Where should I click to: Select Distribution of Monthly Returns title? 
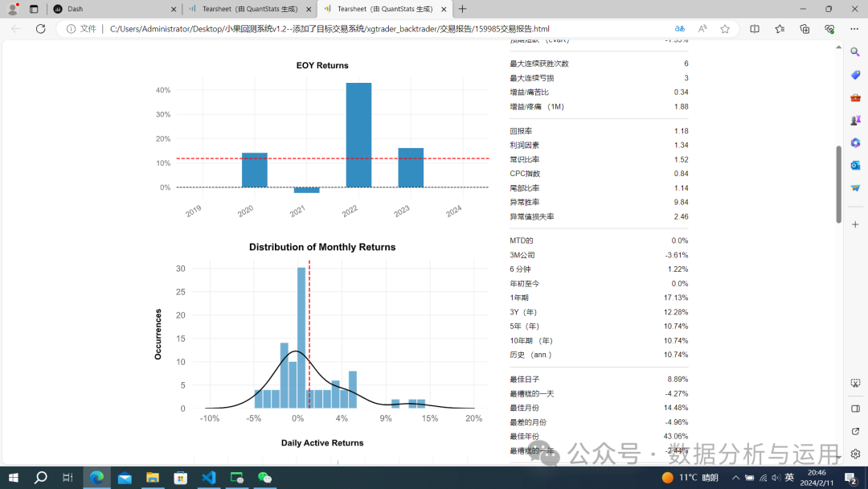322,247
